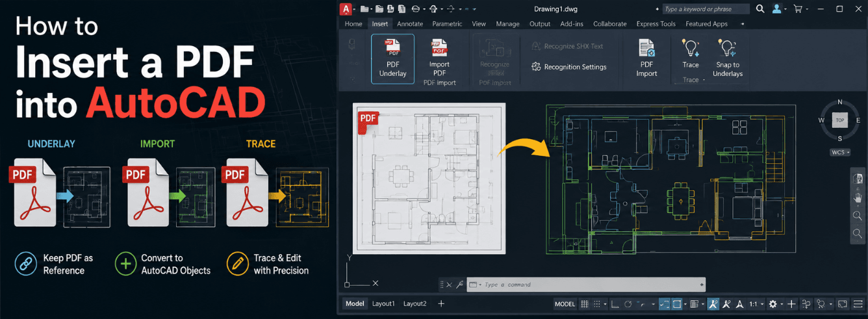Click the TOP face of the ViewCube
Screen dimensions: 868x319
click(x=839, y=120)
